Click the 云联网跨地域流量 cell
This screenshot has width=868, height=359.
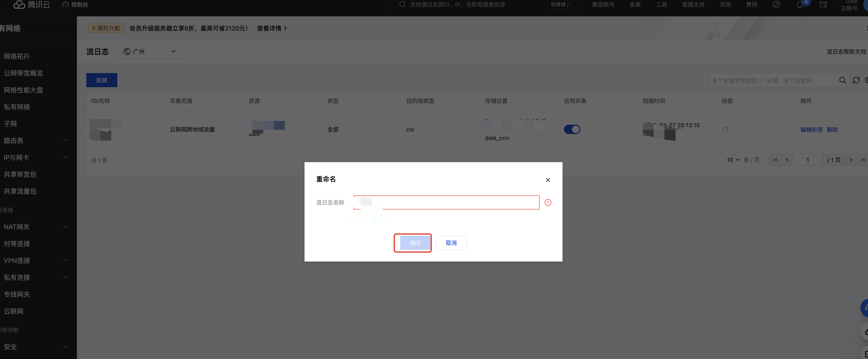[x=192, y=130]
